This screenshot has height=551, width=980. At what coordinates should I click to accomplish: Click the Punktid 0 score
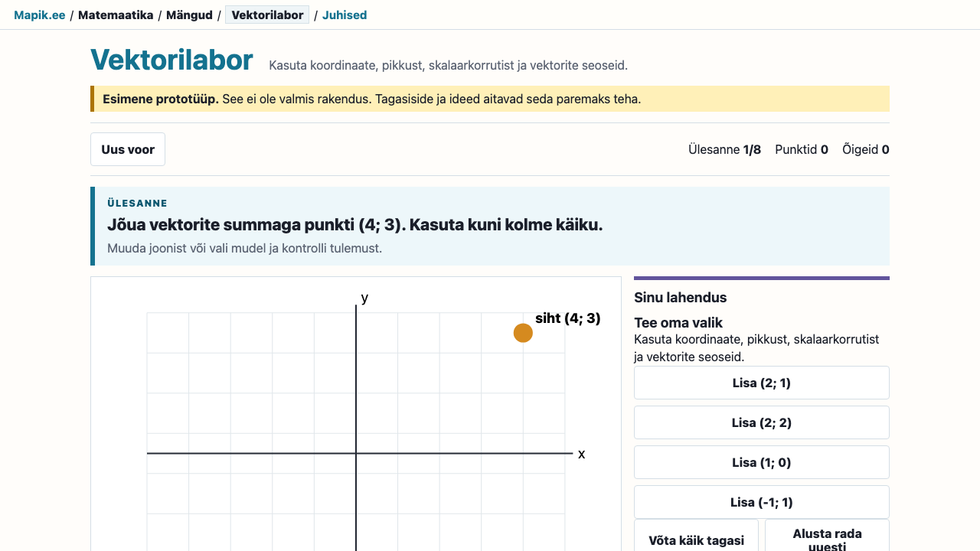tap(802, 149)
